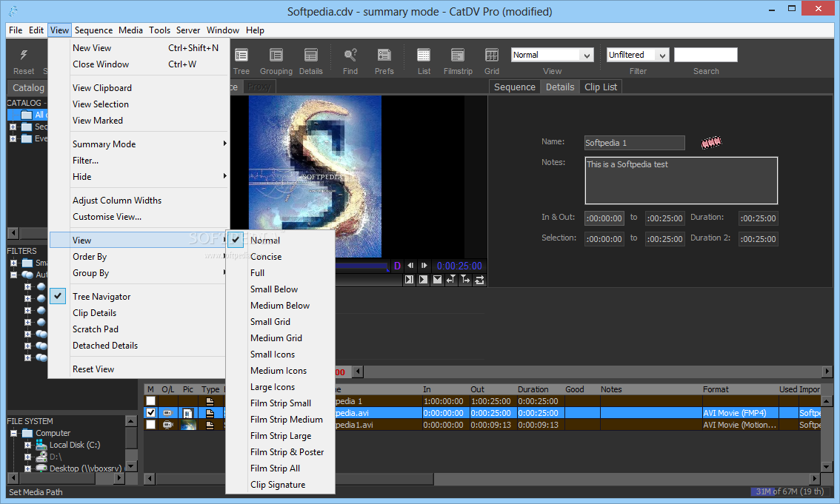Play the clip in the preview player
The height and width of the screenshot is (504, 840).
pos(423,279)
